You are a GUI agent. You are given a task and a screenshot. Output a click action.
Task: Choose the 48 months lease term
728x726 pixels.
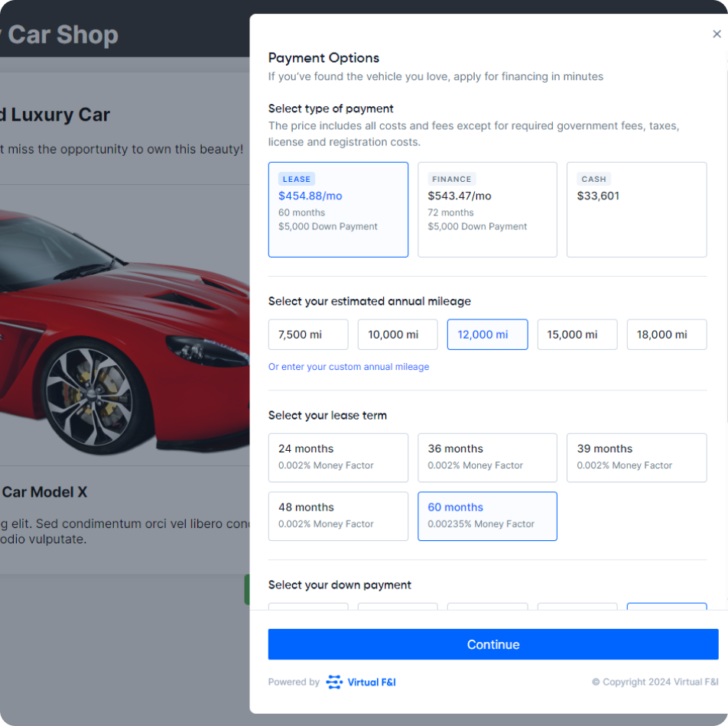click(x=338, y=516)
